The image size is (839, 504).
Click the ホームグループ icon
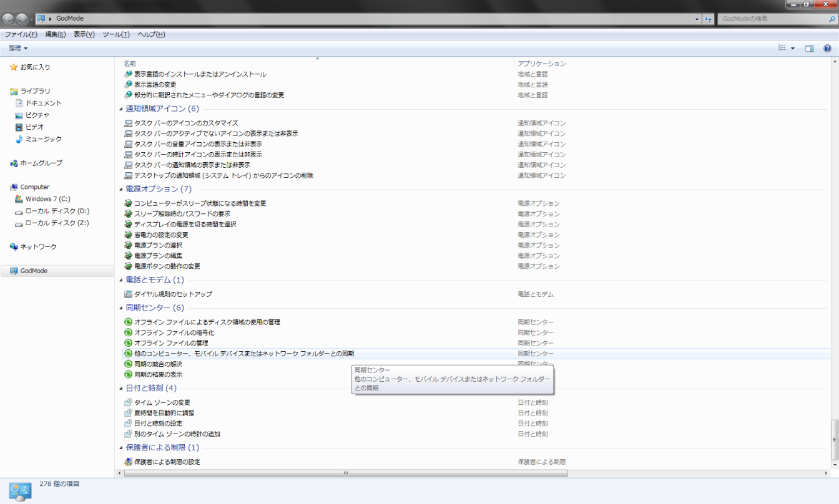(14, 163)
